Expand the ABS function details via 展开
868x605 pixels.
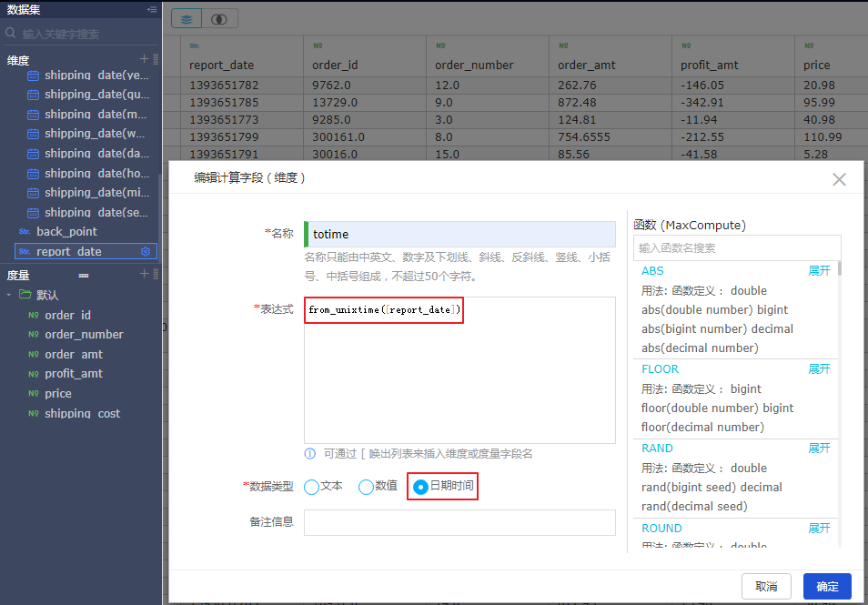(819, 271)
